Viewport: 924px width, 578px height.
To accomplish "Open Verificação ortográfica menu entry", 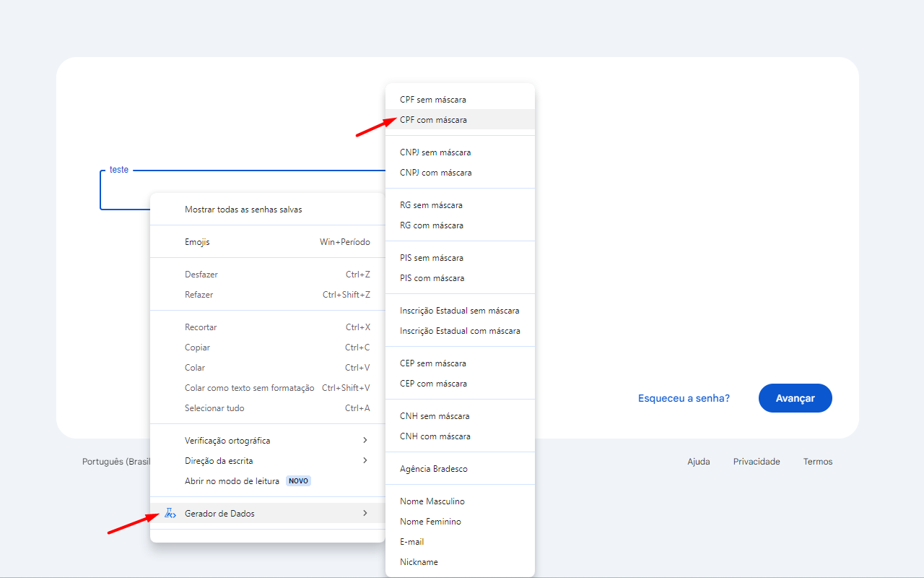I will point(267,441).
